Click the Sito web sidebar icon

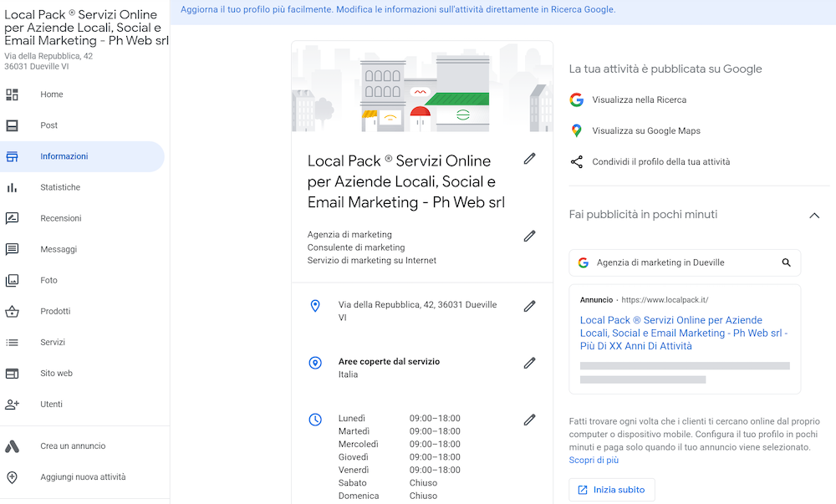[14, 373]
